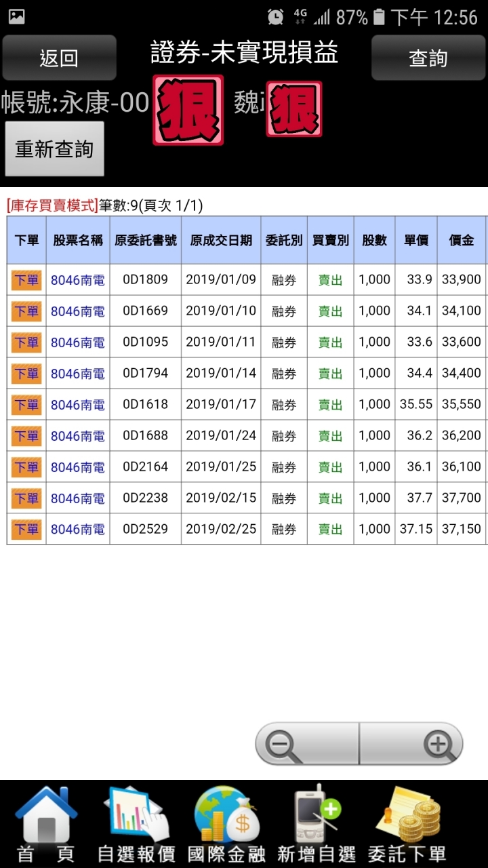Open 8046南電 link dated 2019/01/10

coord(78,311)
